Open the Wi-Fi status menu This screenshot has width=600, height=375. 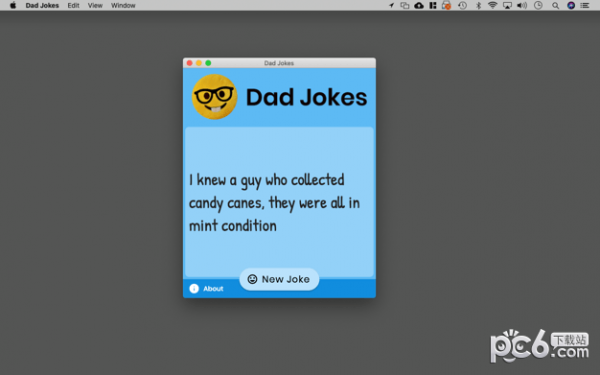coord(492,5)
